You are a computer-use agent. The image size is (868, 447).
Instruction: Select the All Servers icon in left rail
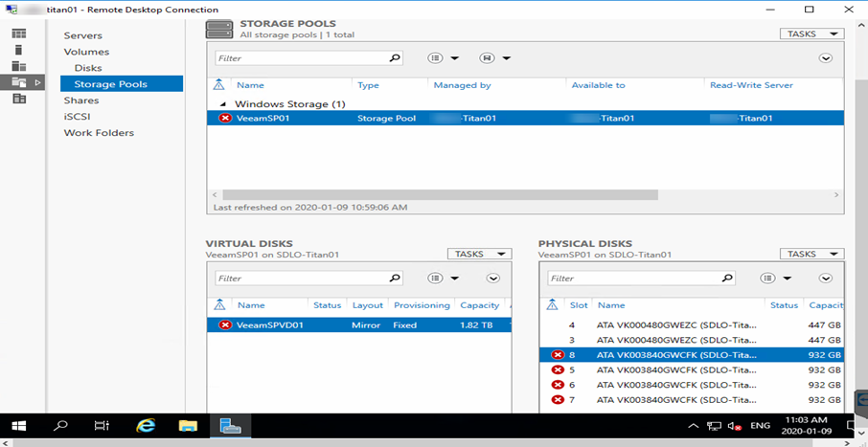(19, 66)
